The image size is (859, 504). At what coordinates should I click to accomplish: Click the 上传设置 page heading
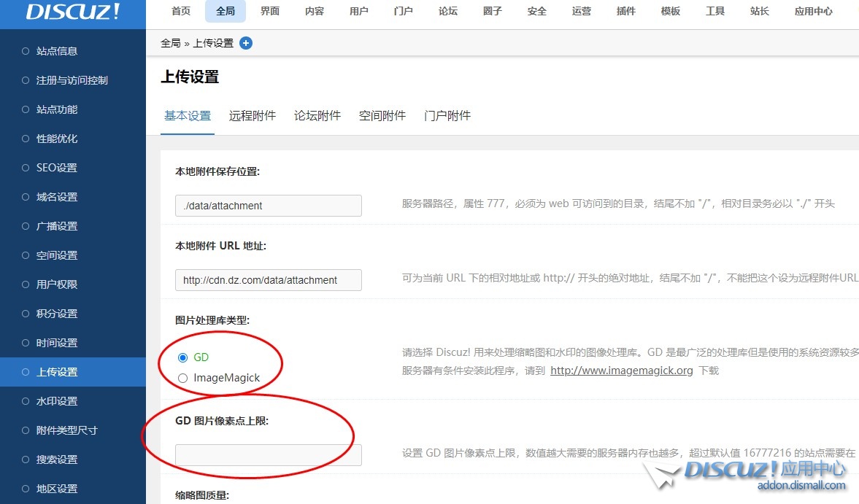[190, 77]
